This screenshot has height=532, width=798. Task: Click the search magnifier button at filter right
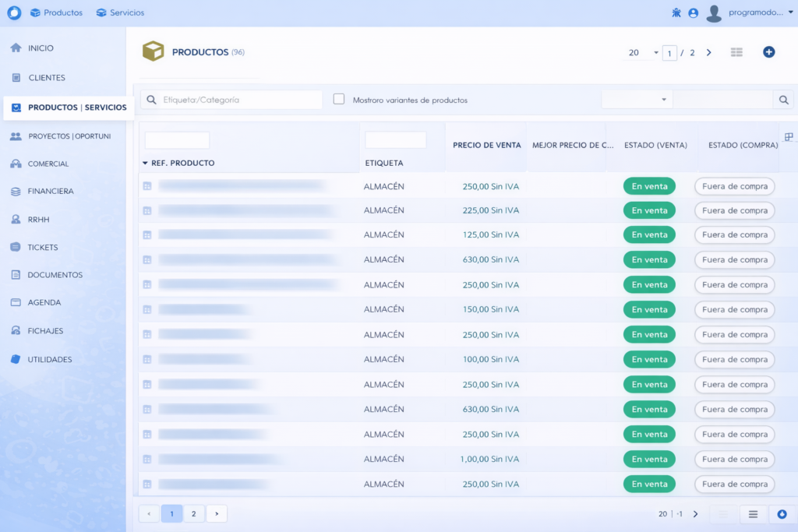(784, 100)
